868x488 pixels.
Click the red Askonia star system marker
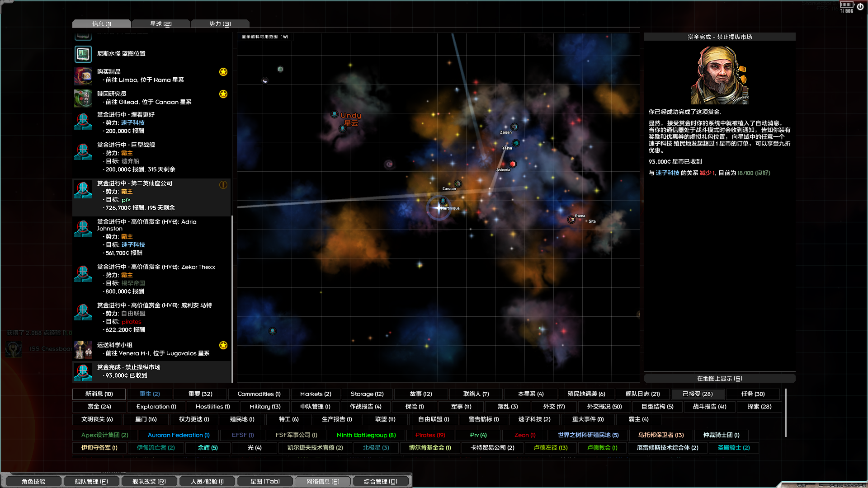(513, 164)
